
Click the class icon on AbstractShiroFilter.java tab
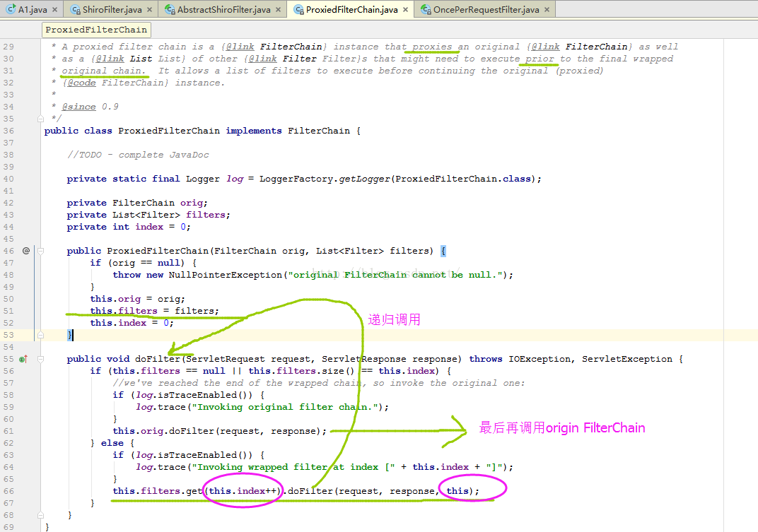170,10
